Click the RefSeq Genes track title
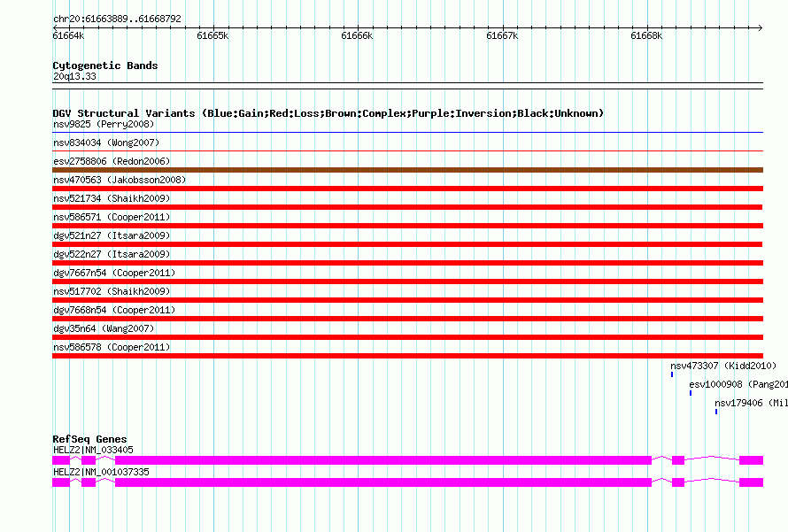Image resolution: width=788 pixels, height=532 pixels. 89,439
